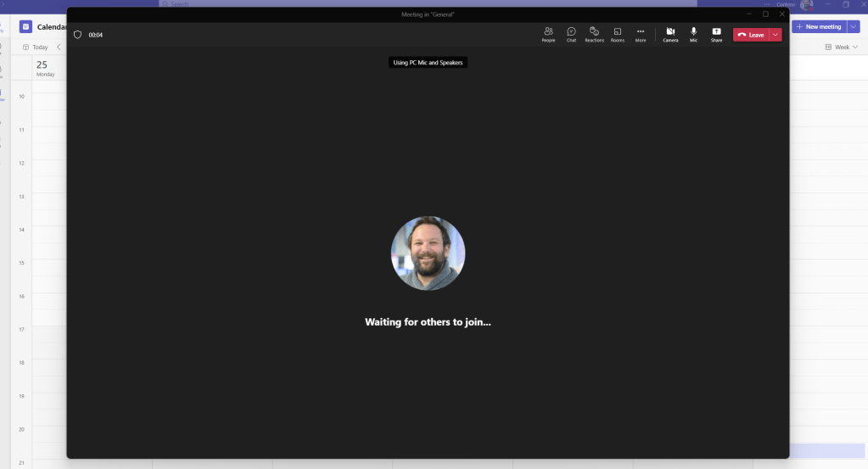Click the shield security icon

[x=77, y=35]
